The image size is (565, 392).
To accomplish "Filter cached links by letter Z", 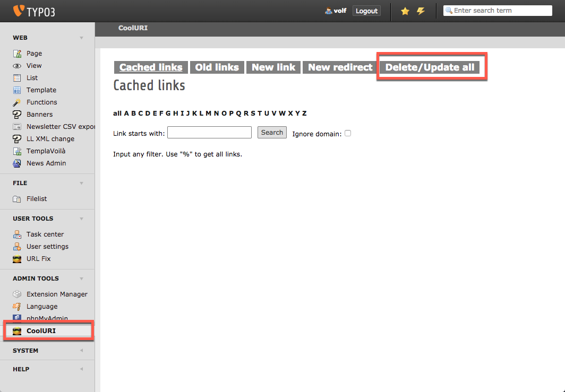I will pyautogui.click(x=304, y=114).
